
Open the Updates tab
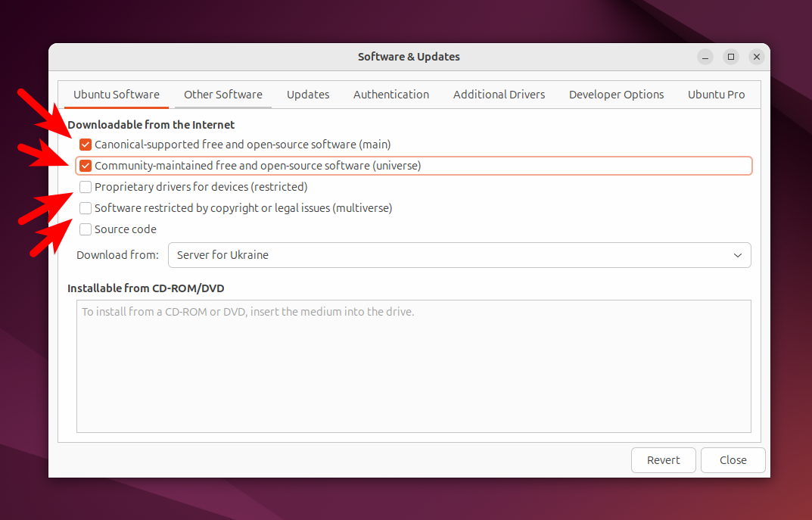point(308,95)
